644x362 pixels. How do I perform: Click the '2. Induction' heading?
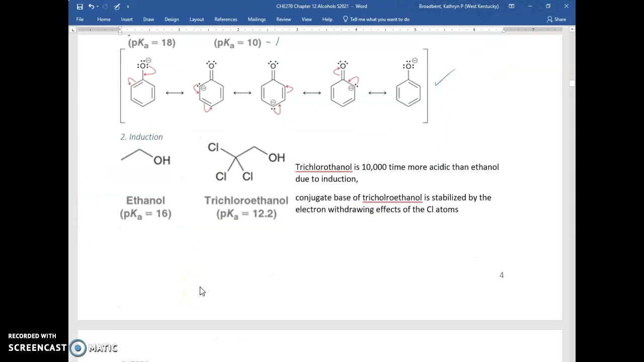point(141,137)
